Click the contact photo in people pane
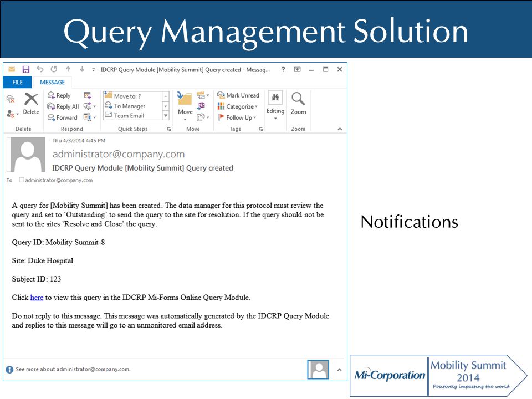 pos(318,370)
